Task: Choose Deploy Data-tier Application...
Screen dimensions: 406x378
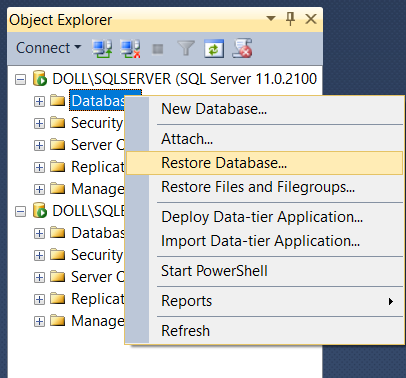Action: tap(265, 217)
